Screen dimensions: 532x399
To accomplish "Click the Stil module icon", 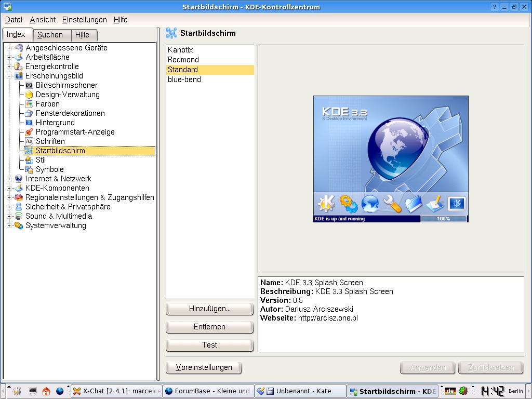I will click(x=29, y=160).
